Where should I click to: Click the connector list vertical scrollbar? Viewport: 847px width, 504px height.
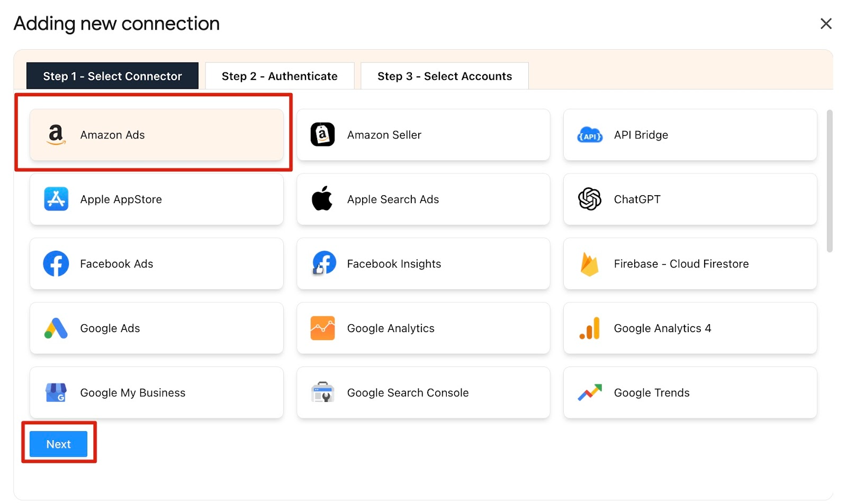coord(829,181)
